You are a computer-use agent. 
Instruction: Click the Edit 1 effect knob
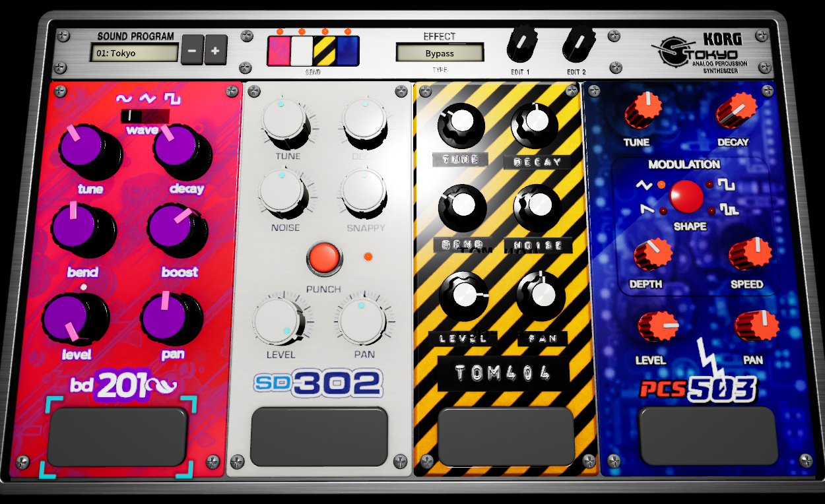(x=521, y=44)
